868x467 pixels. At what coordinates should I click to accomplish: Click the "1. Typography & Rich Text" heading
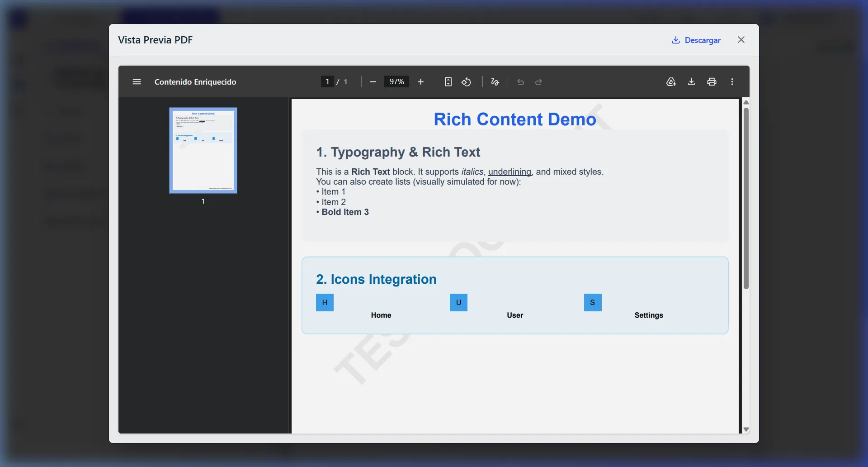pos(398,152)
